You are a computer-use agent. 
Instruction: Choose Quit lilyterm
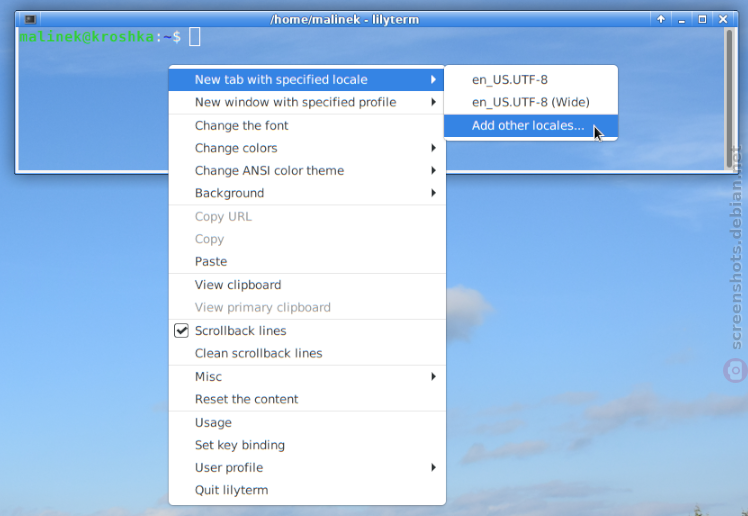[x=307, y=490]
